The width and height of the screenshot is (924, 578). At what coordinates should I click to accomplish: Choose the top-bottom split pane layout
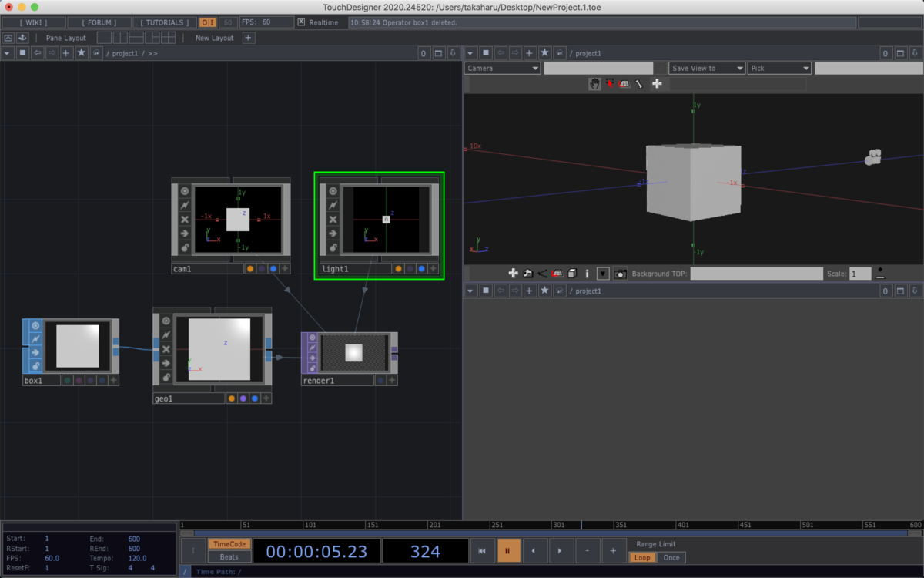point(136,38)
